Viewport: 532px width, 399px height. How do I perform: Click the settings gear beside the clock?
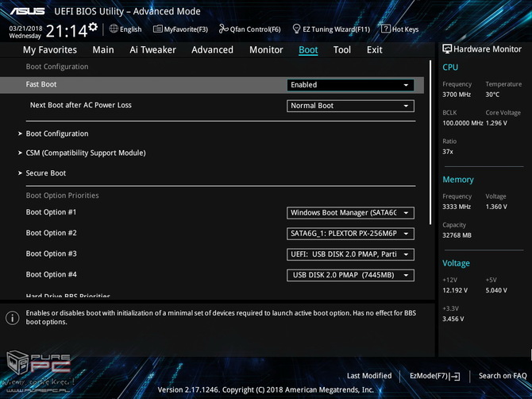click(x=93, y=27)
